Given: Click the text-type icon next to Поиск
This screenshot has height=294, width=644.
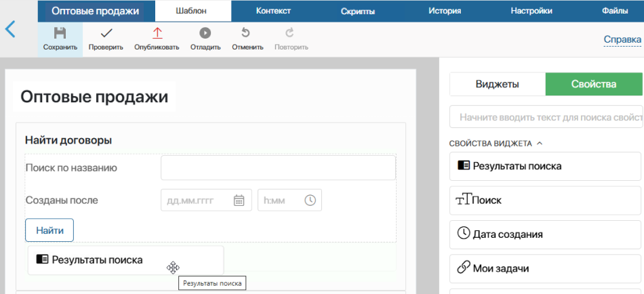Looking at the screenshot, I should (464, 200).
